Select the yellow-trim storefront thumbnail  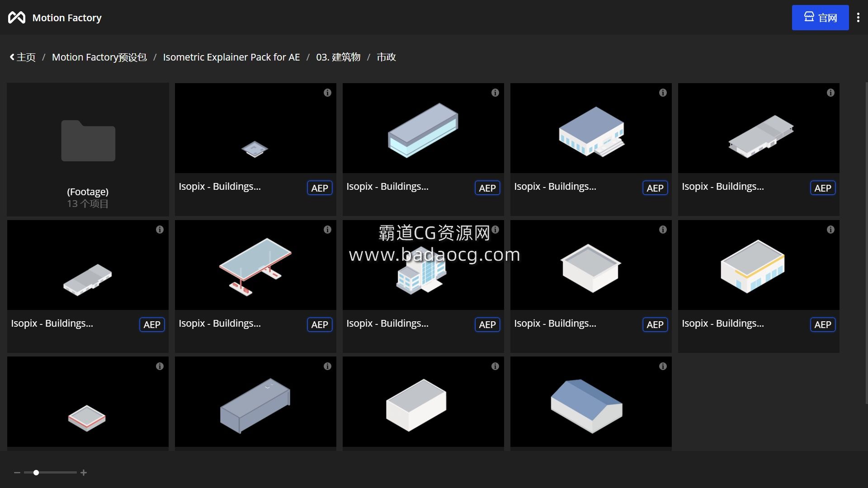pos(759,265)
